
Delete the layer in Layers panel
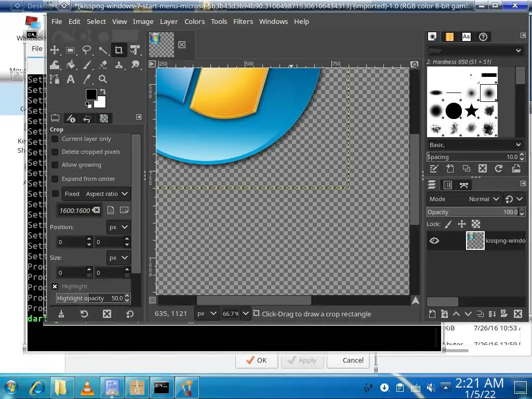pos(518,314)
